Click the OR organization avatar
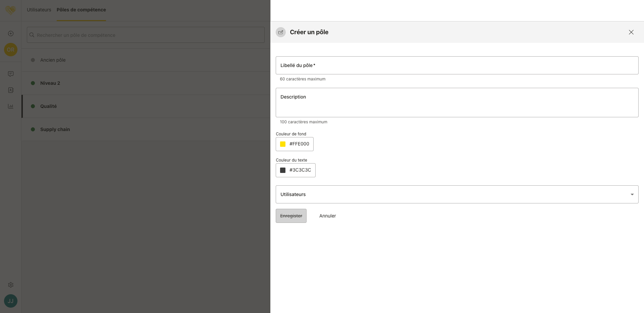The height and width of the screenshot is (313, 644). pyautogui.click(x=11, y=50)
